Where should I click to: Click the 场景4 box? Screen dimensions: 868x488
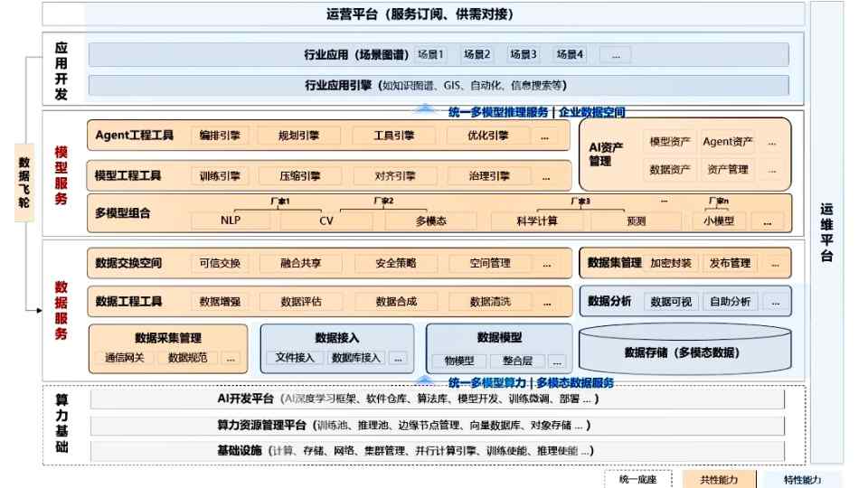tap(569, 55)
